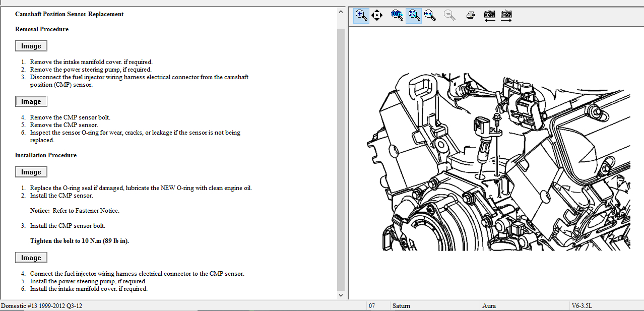Click 'Installation Procedure' heading
Viewport: 644px width, 311px height.
click(x=46, y=155)
